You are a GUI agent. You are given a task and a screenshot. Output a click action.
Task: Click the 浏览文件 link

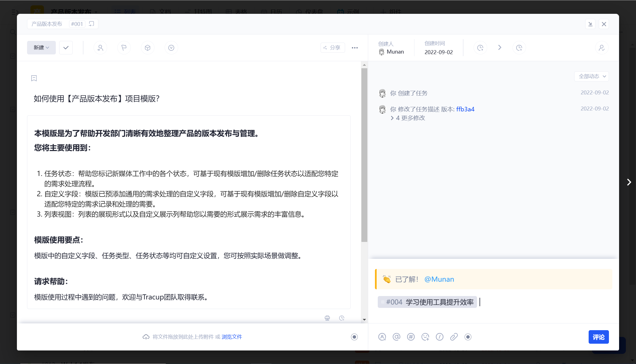[x=232, y=337]
